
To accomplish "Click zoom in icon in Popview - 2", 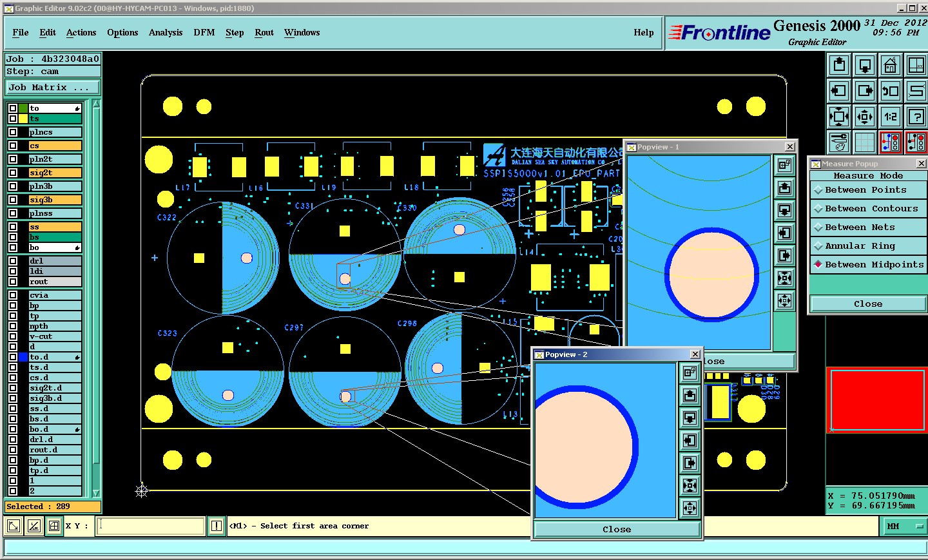I will click(x=690, y=485).
